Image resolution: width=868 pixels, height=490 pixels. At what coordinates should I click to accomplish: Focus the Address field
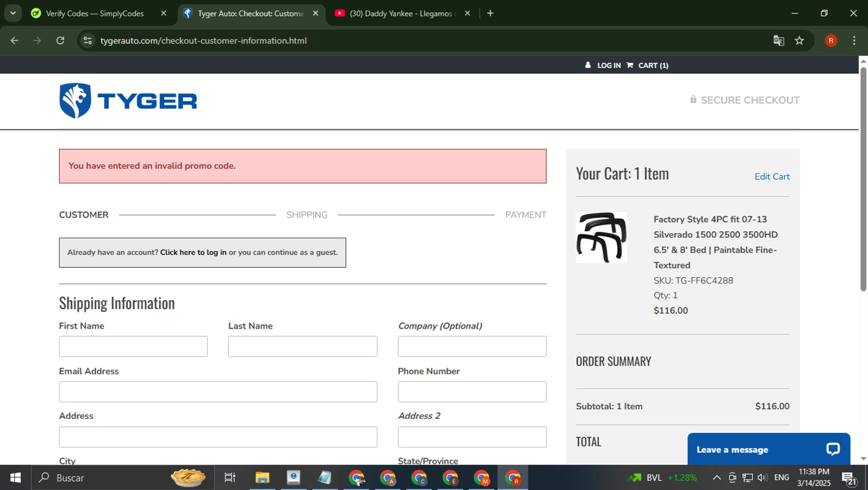[x=218, y=437]
